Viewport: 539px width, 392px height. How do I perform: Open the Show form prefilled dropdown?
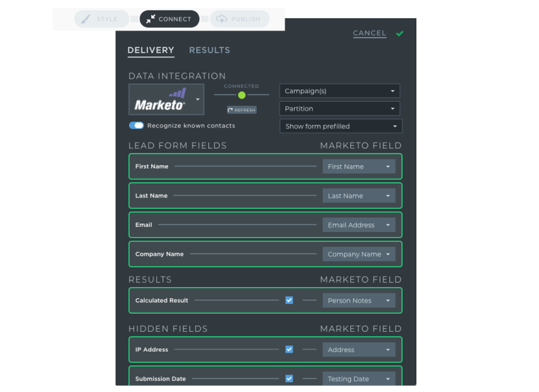pos(341,126)
